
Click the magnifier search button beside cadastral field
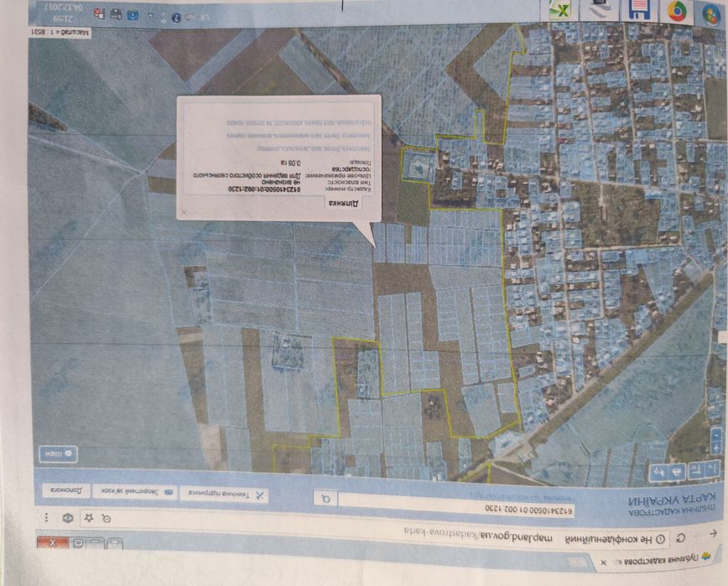pyautogui.click(x=326, y=499)
